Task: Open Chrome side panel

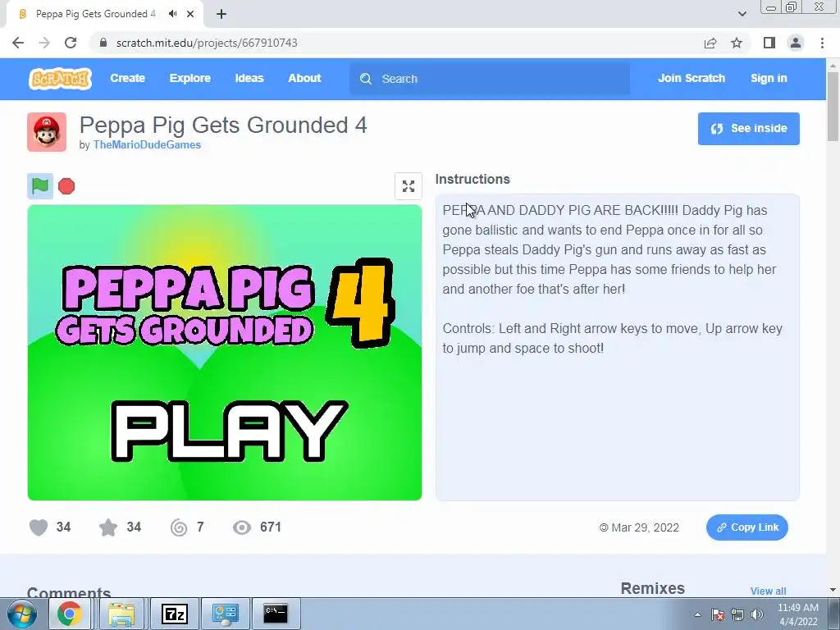Action: tap(769, 43)
